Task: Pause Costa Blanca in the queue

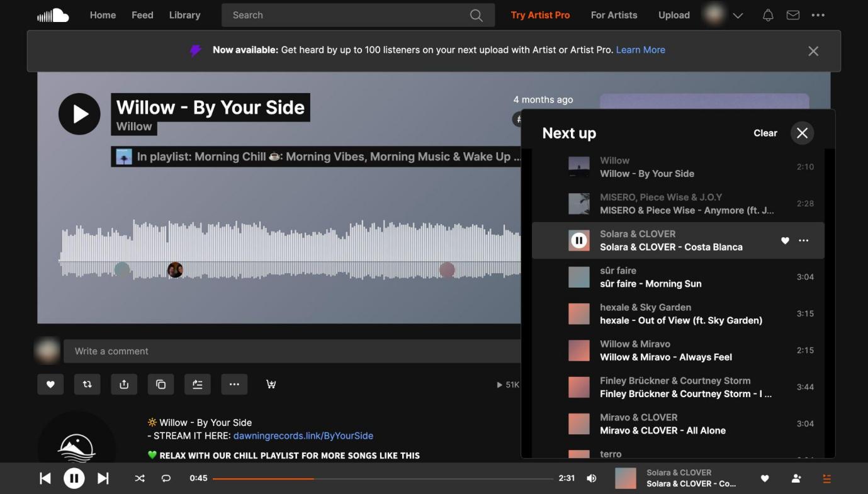Action: coord(579,240)
